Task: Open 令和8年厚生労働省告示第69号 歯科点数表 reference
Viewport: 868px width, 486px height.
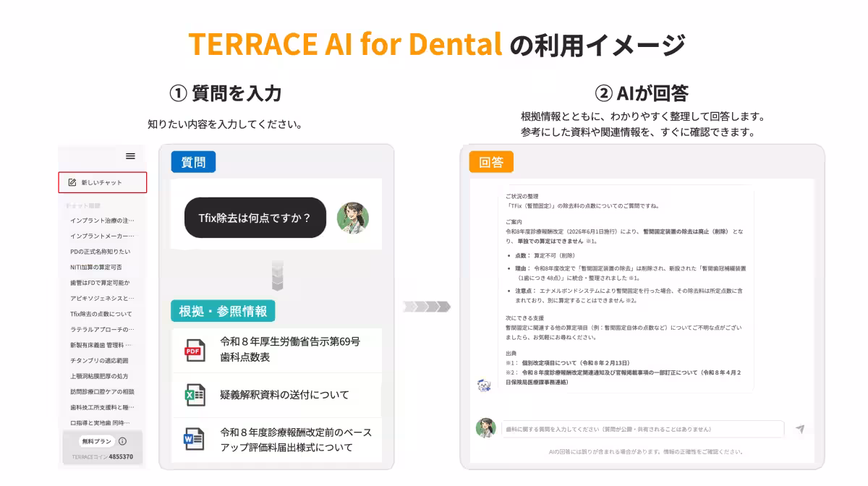Action: click(276, 349)
